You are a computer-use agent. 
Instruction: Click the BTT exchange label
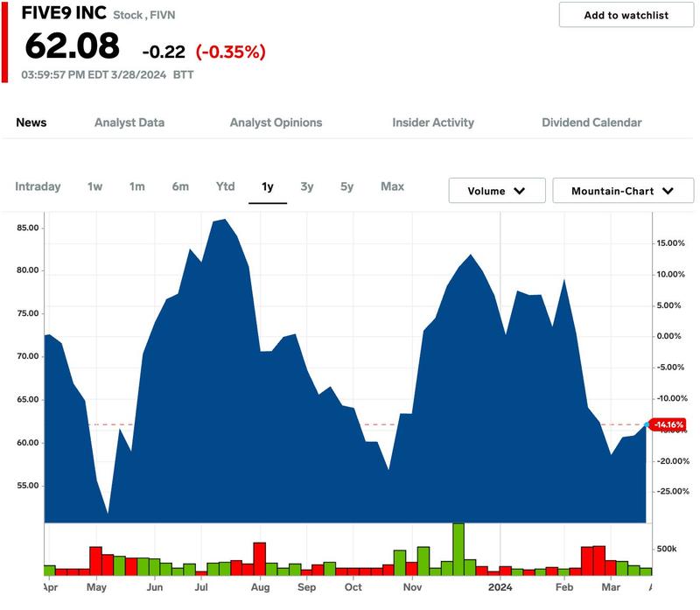(183, 75)
